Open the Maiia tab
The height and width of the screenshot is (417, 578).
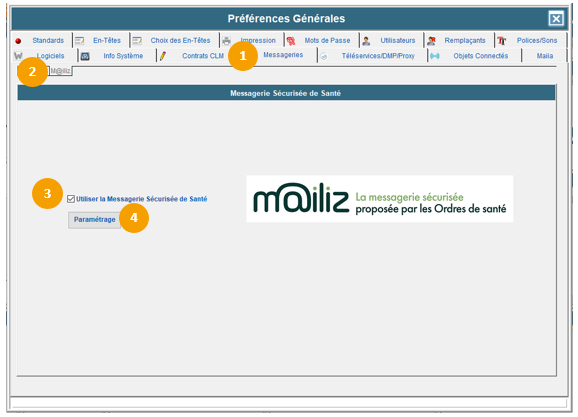545,56
